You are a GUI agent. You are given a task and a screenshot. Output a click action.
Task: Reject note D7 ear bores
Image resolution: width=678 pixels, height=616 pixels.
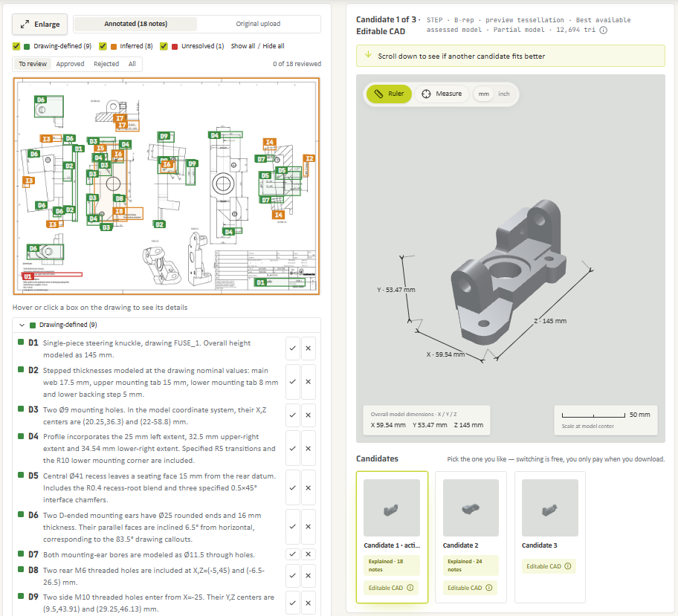[309, 554]
